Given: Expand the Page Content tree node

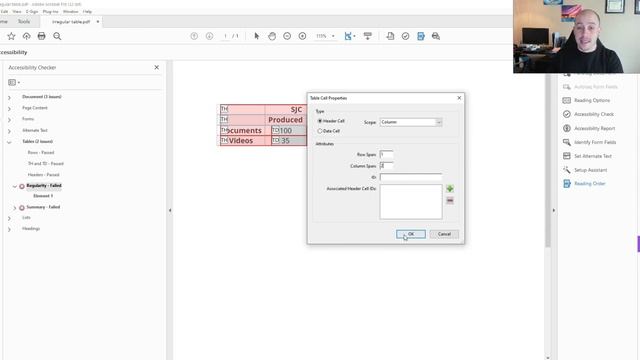Looking at the screenshot, I should pos(9,109).
